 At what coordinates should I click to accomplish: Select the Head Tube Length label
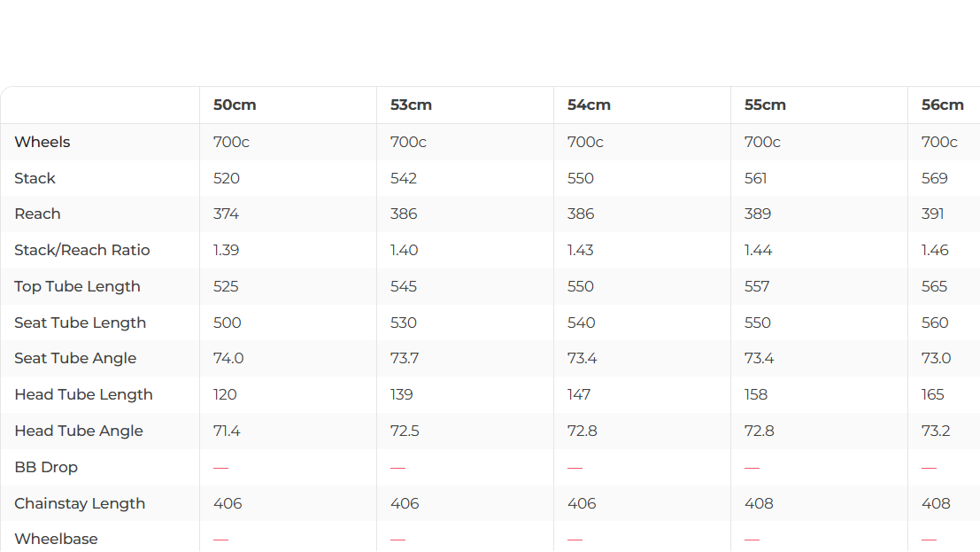(84, 394)
